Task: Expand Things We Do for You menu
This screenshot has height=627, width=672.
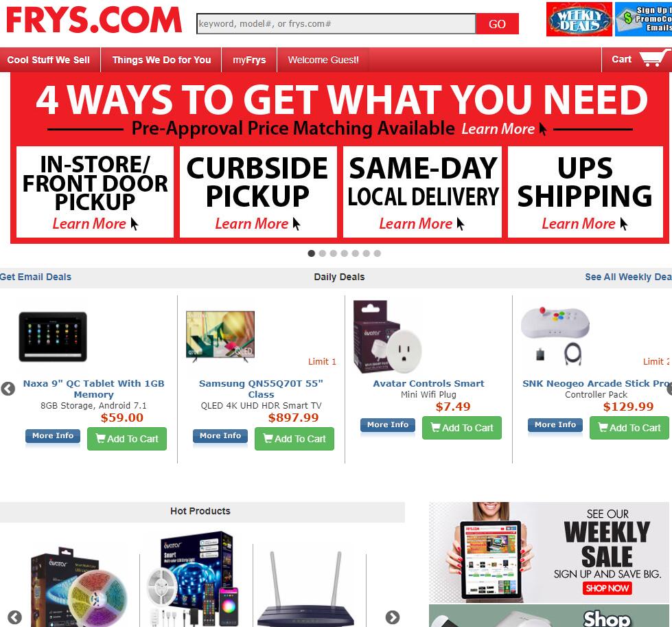Action: pos(161,60)
